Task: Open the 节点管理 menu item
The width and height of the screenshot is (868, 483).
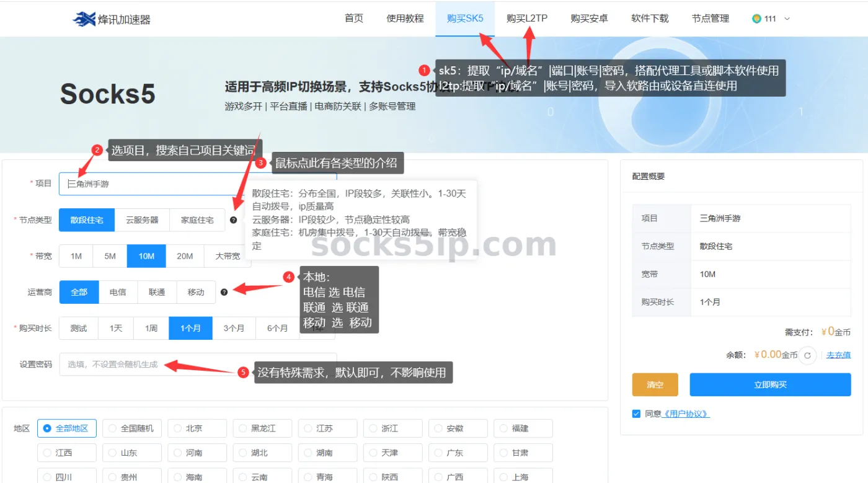Action: coord(711,19)
